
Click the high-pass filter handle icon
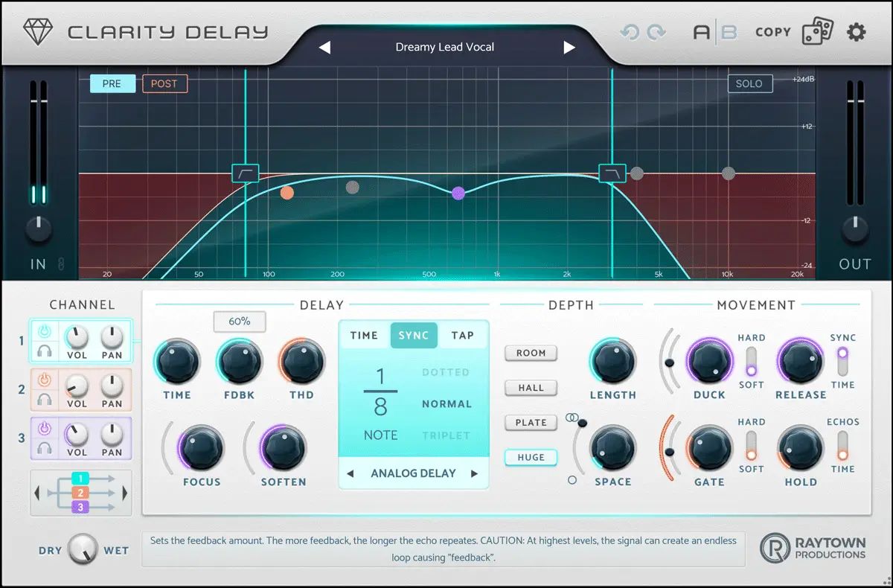tap(245, 173)
